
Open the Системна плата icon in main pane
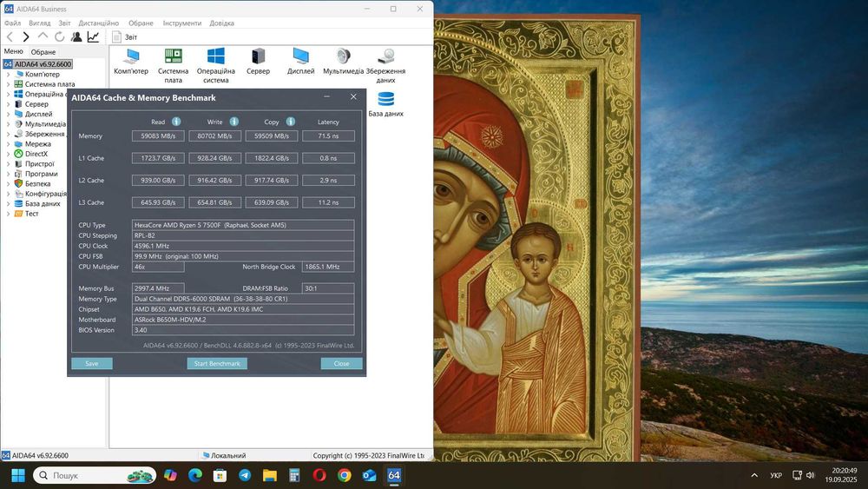(x=174, y=65)
